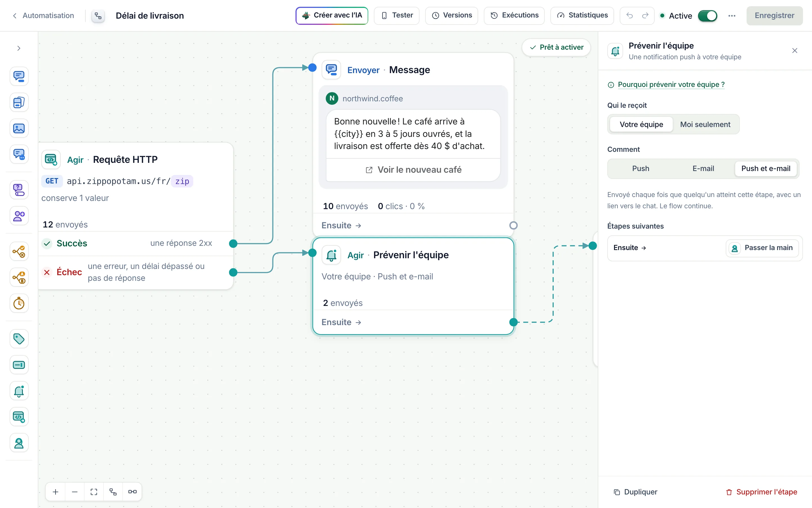This screenshot has width=812, height=508.
Task: Select the condition branch sidebar icon
Action: (x=19, y=251)
